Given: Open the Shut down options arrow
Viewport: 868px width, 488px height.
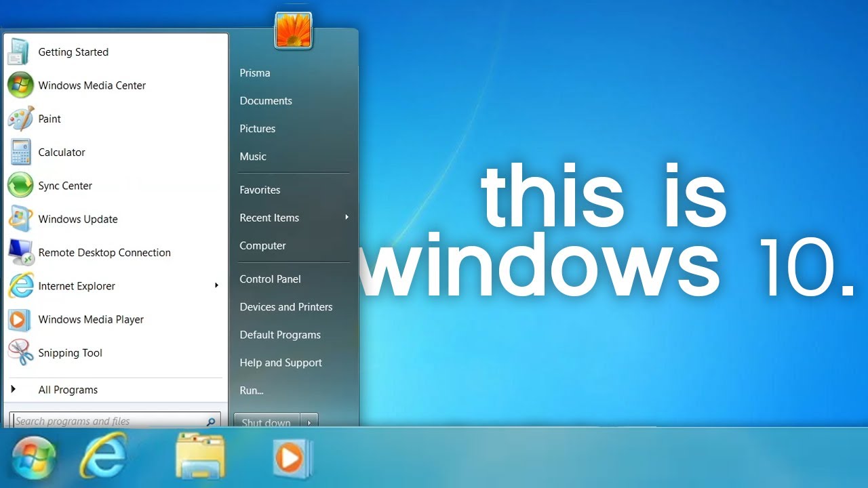Looking at the screenshot, I should pos(309,422).
